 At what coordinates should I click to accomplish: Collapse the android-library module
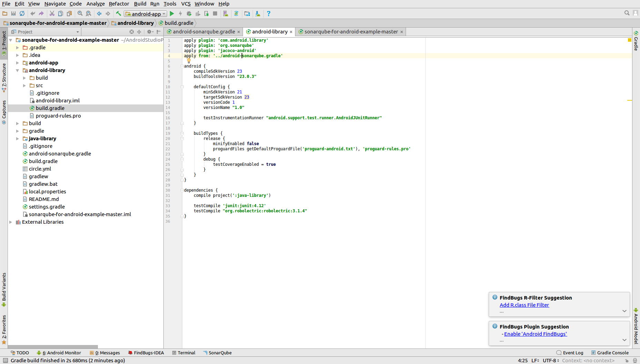pyautogui.click(x=18, y=70)
